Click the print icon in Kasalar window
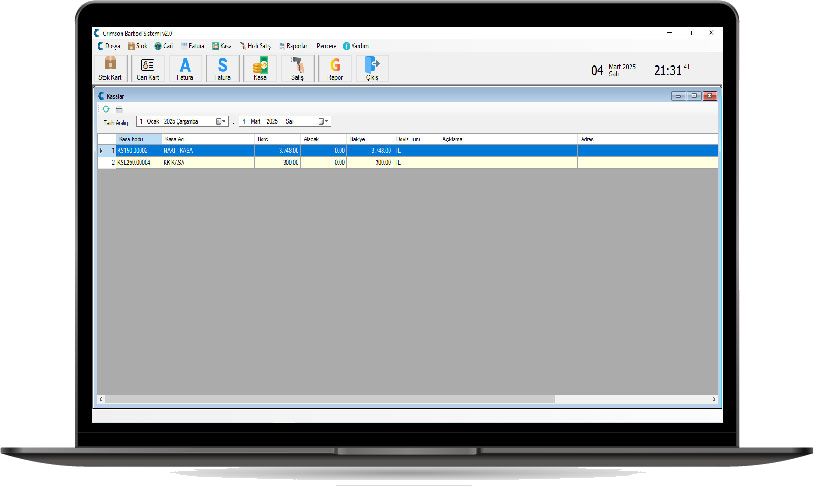 (x=118, y=109)
